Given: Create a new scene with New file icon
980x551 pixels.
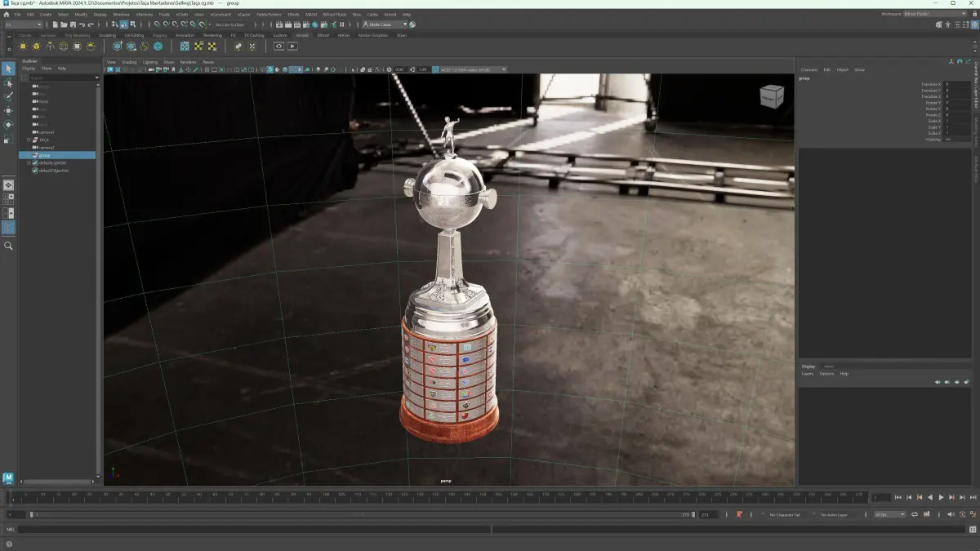Looking at the screenshot, I should coord(56,24).
